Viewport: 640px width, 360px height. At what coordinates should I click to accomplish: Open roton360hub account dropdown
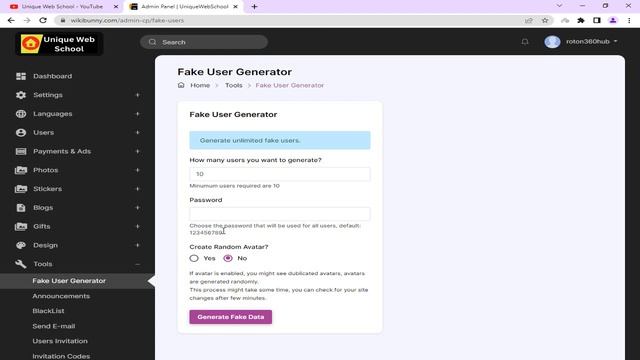[592, 42]
